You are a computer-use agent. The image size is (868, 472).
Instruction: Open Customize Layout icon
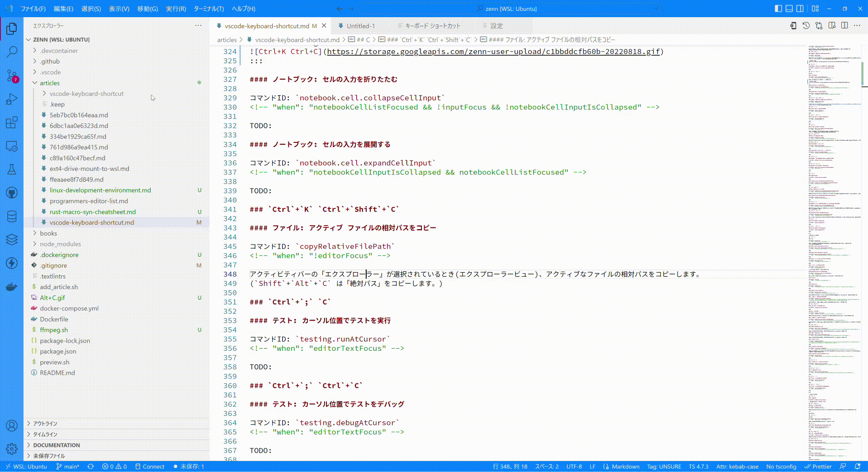pyautogui.click(x=815, y=9)
